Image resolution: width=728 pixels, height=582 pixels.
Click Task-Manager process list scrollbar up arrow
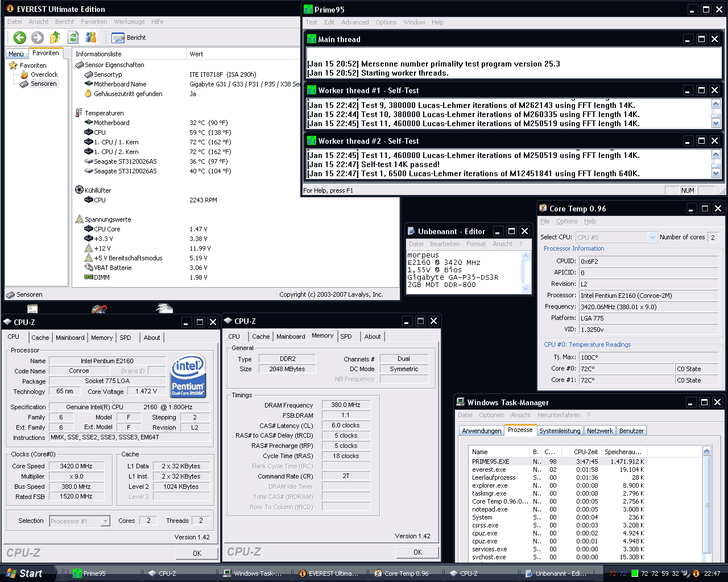(707, 451)
